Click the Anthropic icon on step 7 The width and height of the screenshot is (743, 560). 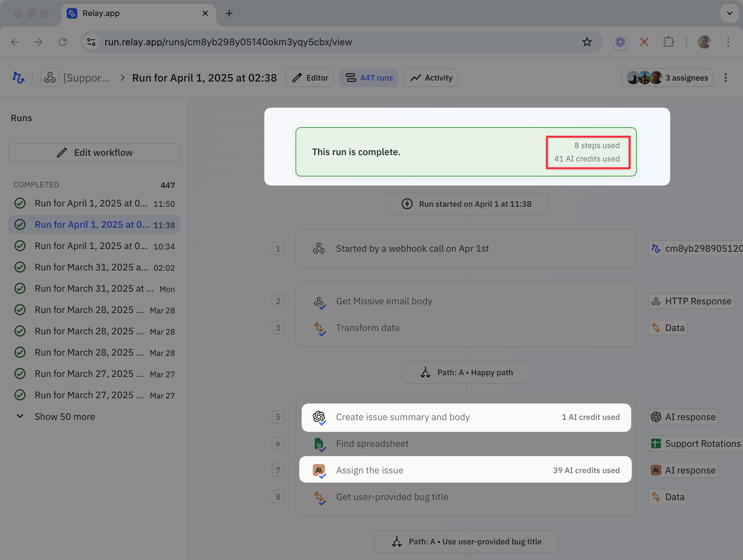click(x=319, y=470)
